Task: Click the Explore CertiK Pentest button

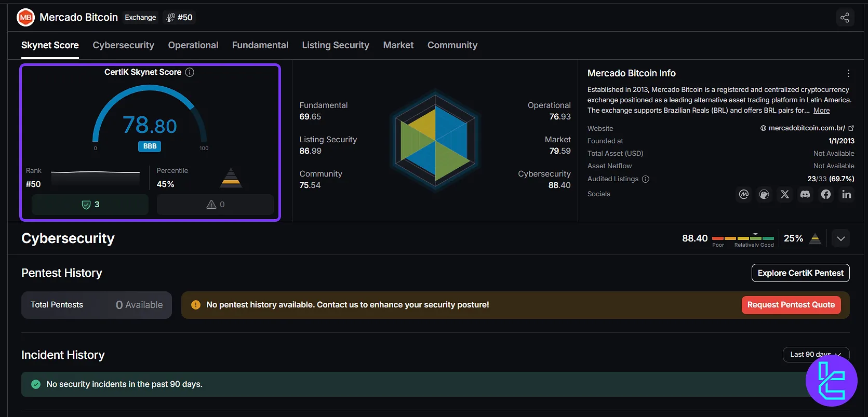Action: click(800, 273)
